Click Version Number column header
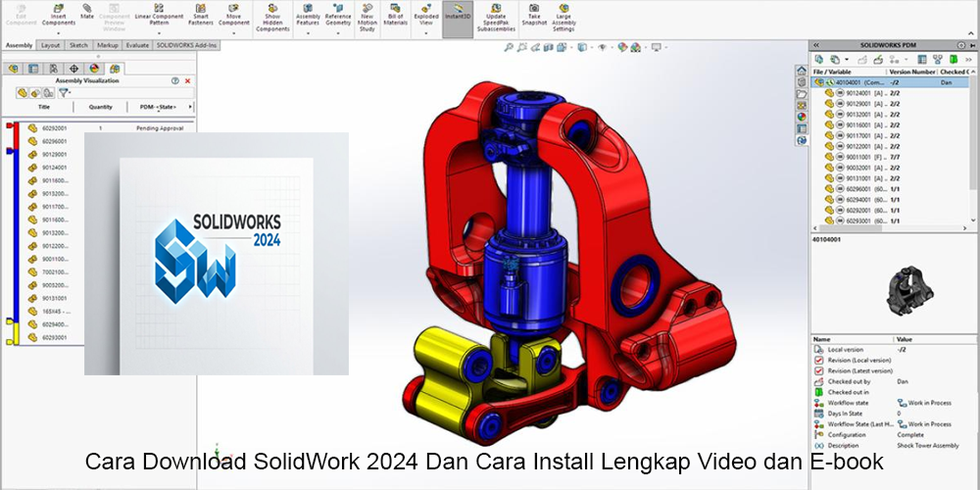Screen dimensions: 980x490 point(911,72)
